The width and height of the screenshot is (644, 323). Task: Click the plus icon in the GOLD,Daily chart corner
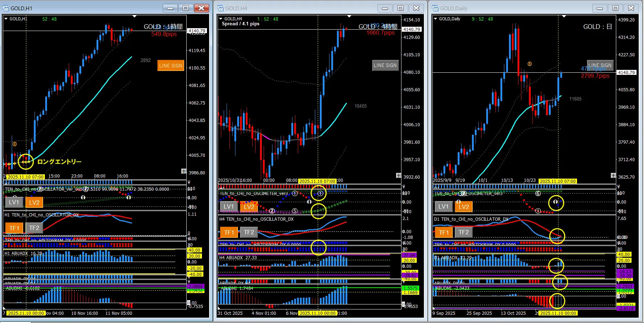coord(613,175)
